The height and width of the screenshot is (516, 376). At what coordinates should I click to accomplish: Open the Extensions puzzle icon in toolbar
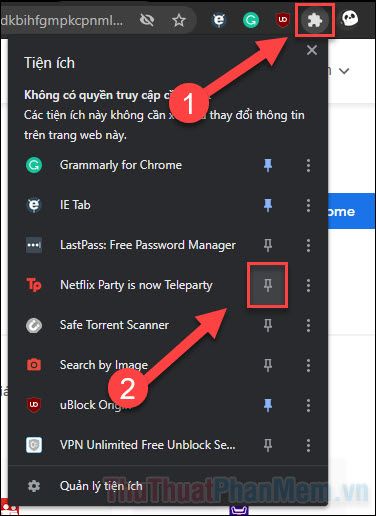pyautogui.click(x=315, y=20)
